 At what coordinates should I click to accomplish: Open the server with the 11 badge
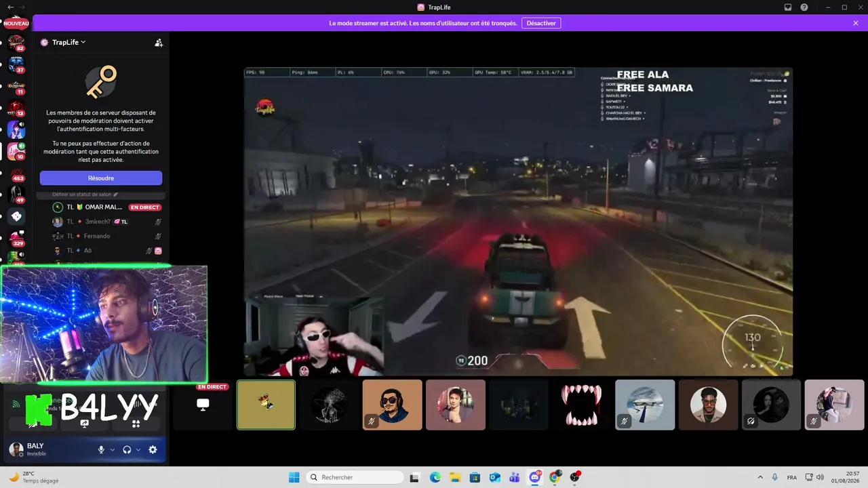(16, 87)
